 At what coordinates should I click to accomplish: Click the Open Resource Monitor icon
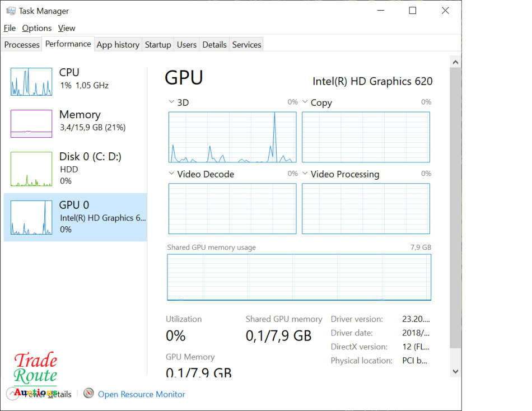(88, 394)
